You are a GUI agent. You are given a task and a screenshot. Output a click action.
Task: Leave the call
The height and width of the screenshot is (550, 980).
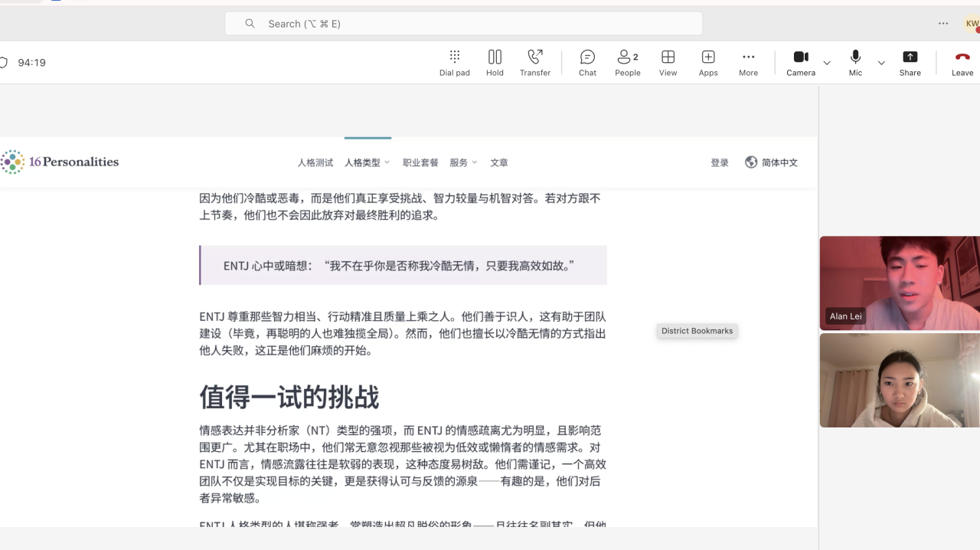pos(962,62)
